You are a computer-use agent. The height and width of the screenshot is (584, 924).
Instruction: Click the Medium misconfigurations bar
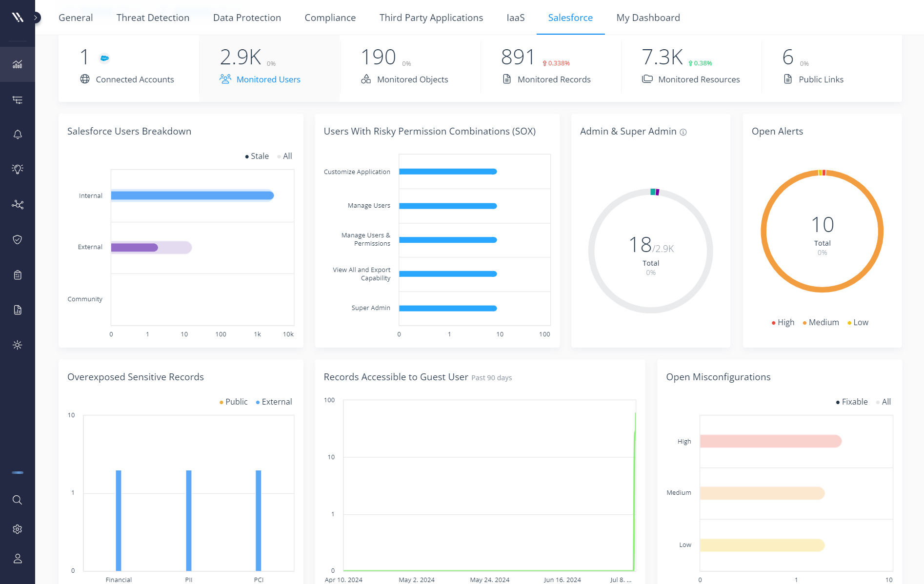762,493
